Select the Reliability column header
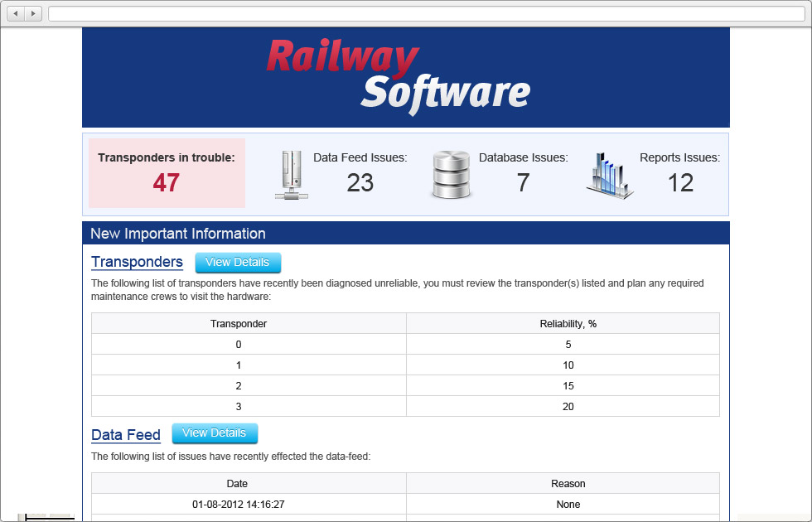 [x=568, y=323]
